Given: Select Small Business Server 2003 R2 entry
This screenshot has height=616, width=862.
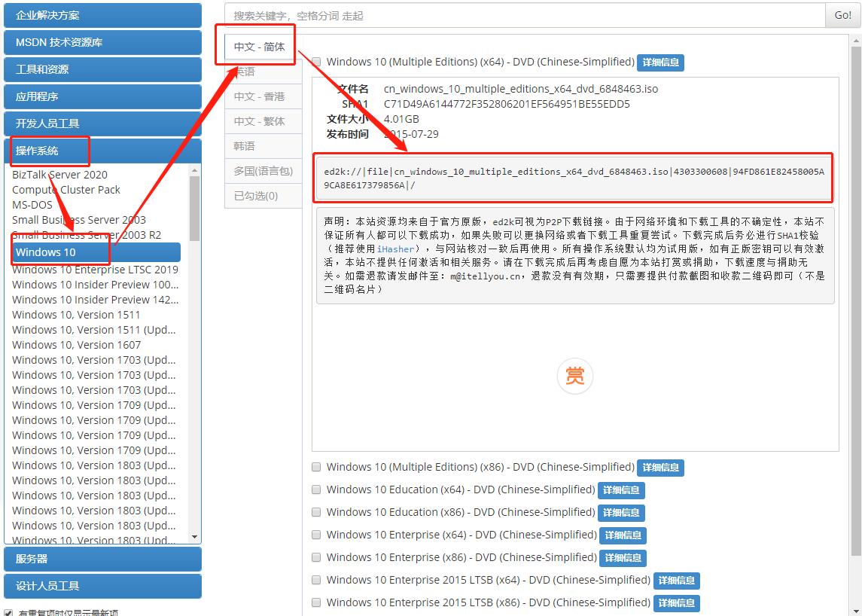Looking at the screenshot, I should coord(87,235).
